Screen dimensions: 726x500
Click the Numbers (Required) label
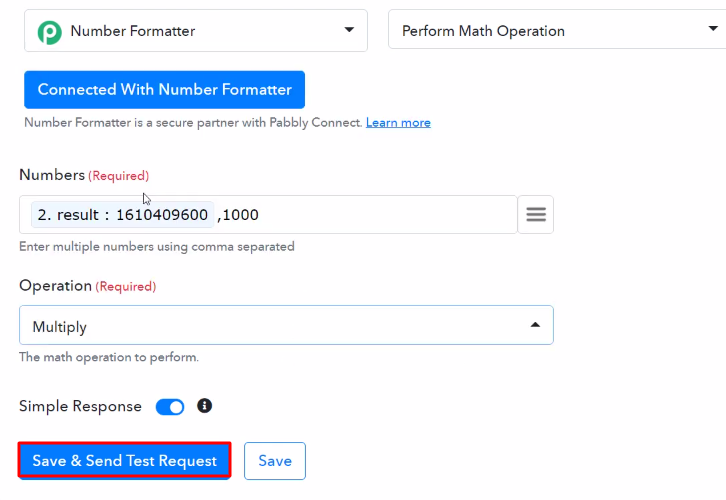point(84,175)
